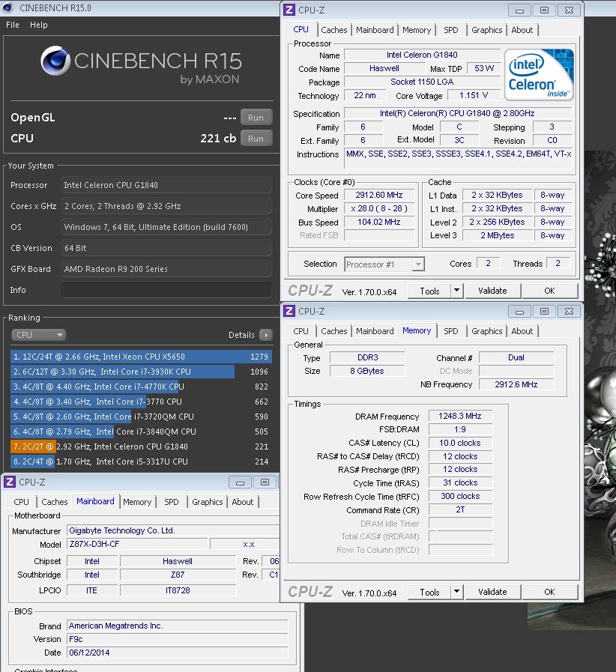Click Tools button in top CPU-Z window
616x672 pixels.
point(429,291)
